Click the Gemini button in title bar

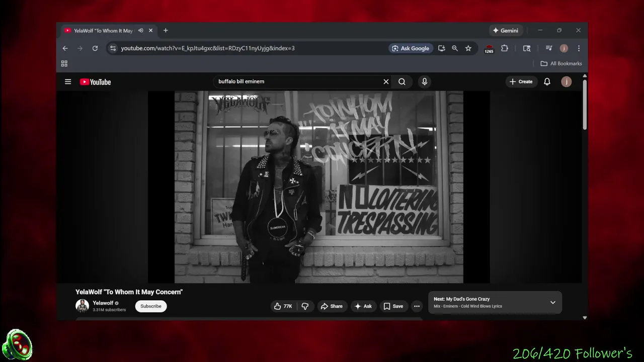pyautogui.click(x=506, y=30)
